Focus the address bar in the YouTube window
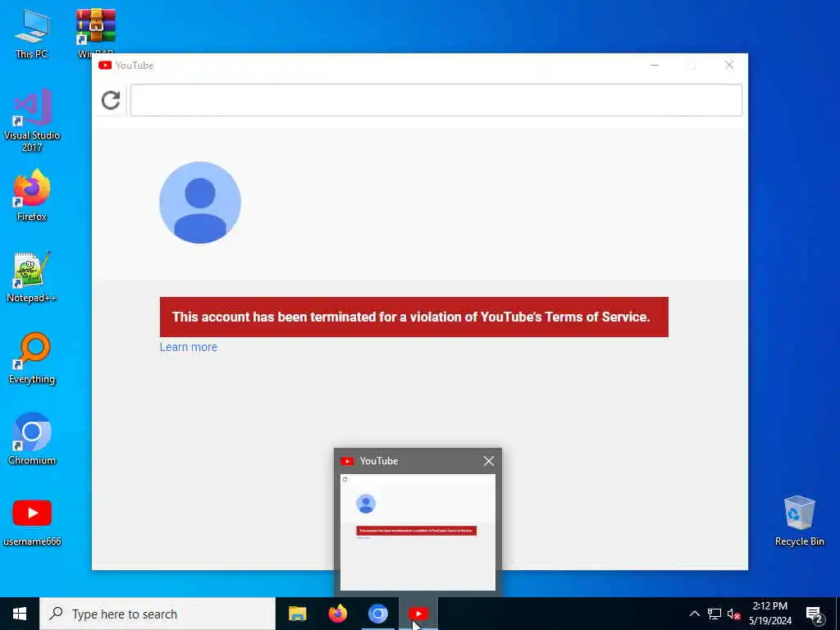Screen dimensions: 840x630 click(x=436, y=100)
